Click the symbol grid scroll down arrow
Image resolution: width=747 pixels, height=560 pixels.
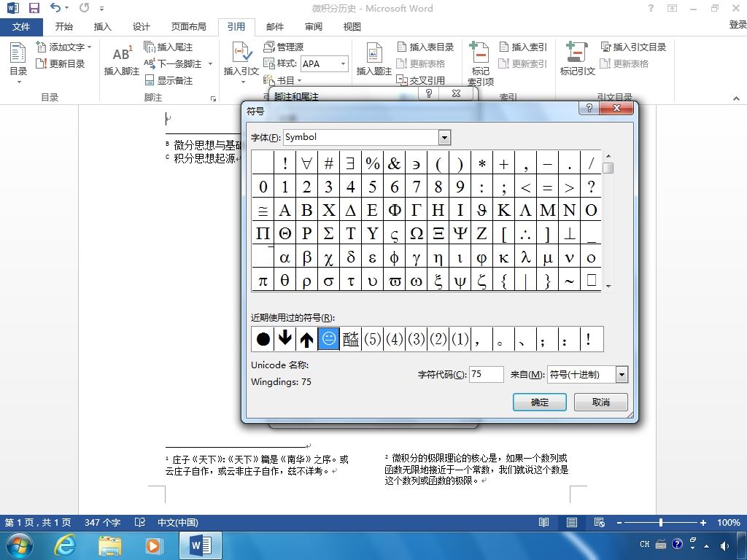[608, 286]
